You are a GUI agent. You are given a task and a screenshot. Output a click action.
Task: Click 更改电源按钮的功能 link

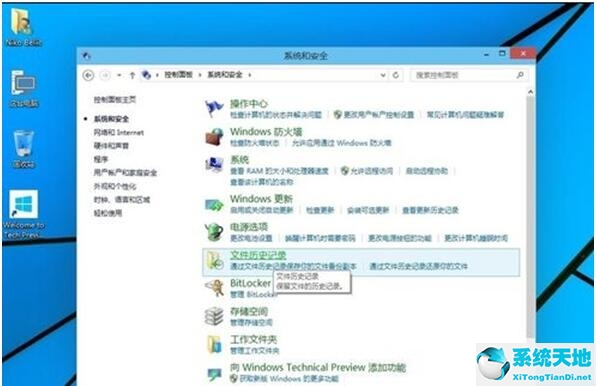400,238
